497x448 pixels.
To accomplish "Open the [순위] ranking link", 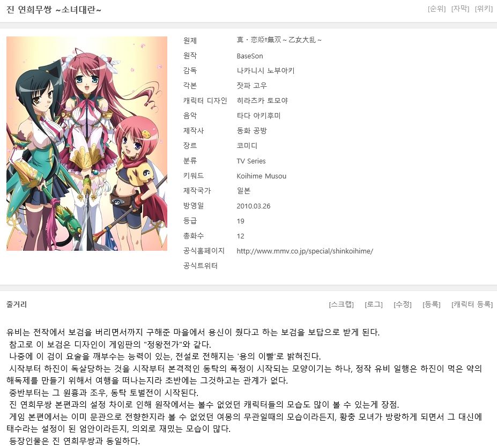I will pos(436,9).
